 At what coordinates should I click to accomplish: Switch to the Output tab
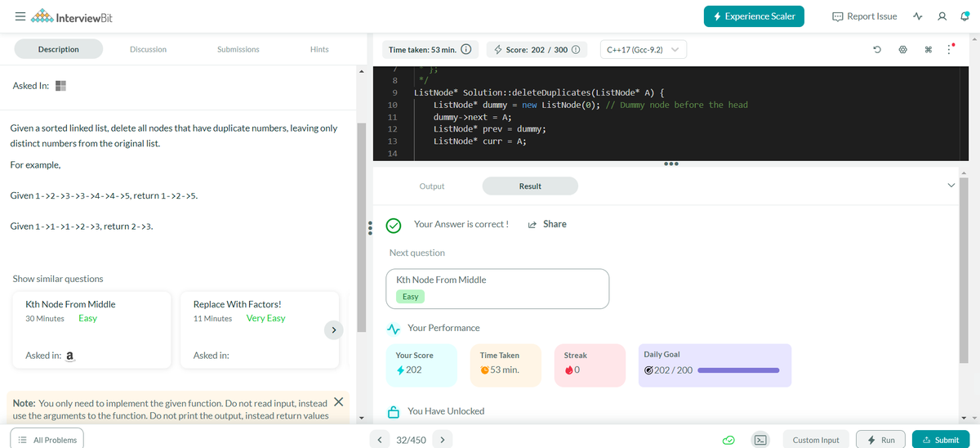431,186
